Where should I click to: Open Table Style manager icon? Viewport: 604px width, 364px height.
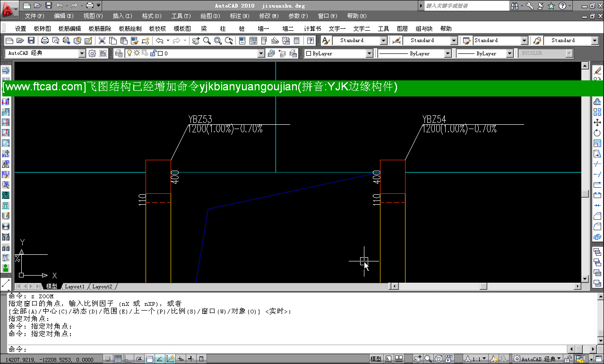466,41
